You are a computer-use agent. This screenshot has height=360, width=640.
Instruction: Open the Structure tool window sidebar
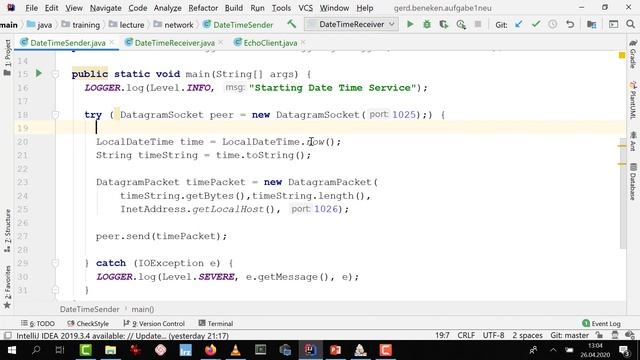7,231
